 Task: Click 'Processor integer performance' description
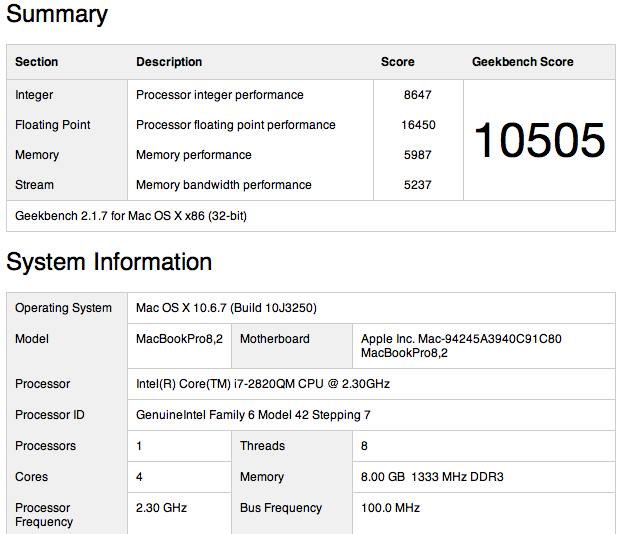click(219, 95)
